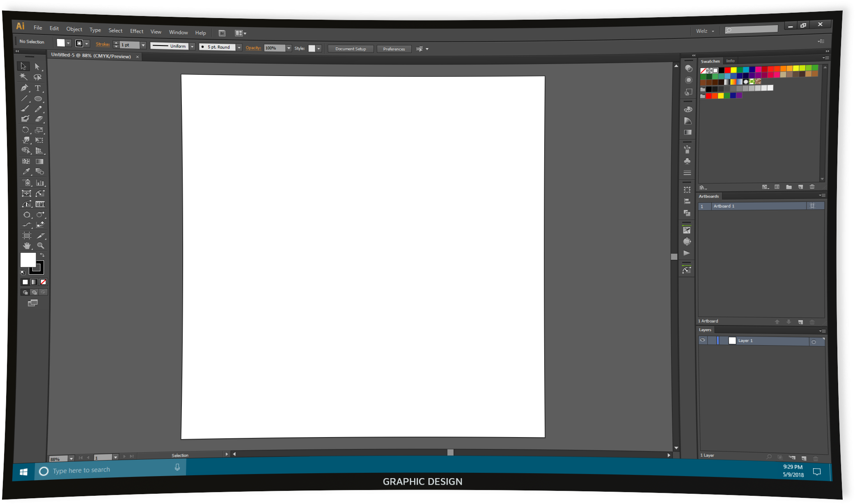The height and width of the screenshot is (504, 855).
Task: Expand the Opacity dropdown
Action: pyautogui.click(x=289, y=48)
